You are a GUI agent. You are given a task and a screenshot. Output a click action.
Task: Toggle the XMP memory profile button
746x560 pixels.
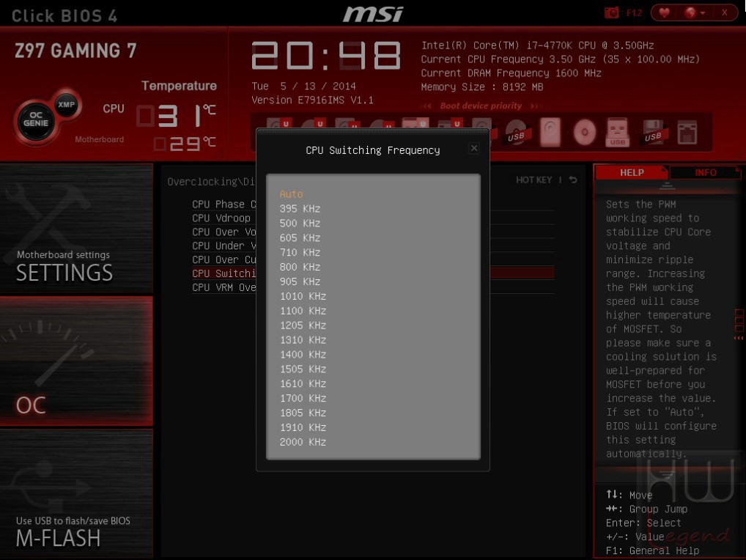(66, 105)
